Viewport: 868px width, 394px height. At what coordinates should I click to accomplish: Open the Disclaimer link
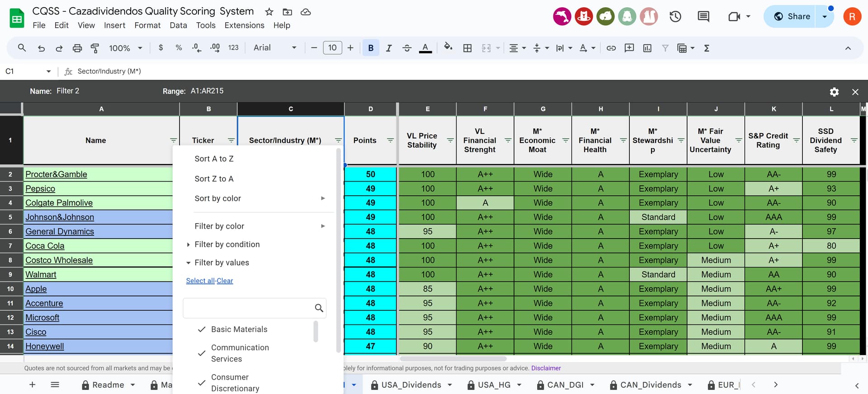[546, 368]
